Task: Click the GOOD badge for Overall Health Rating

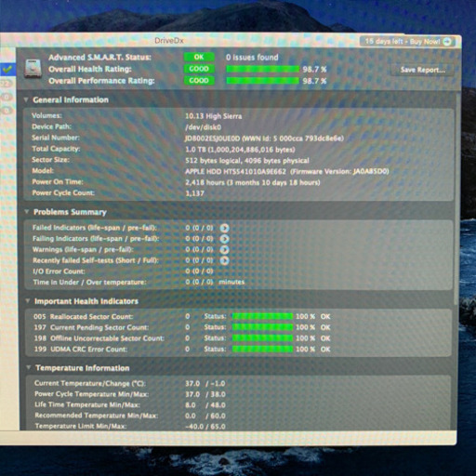Action: (x=199, y=69)
